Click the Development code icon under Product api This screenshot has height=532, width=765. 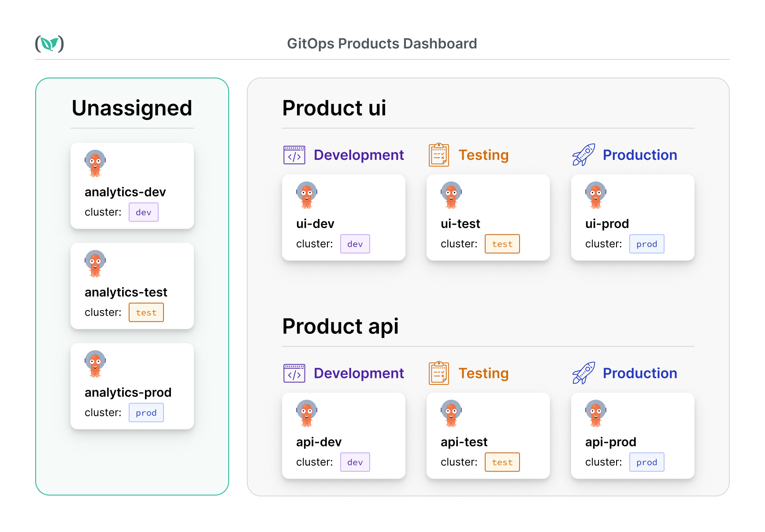click(294, 373)
